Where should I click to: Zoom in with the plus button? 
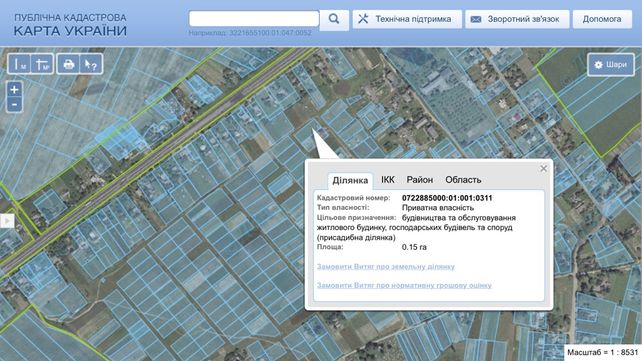(x=14, y=89)
